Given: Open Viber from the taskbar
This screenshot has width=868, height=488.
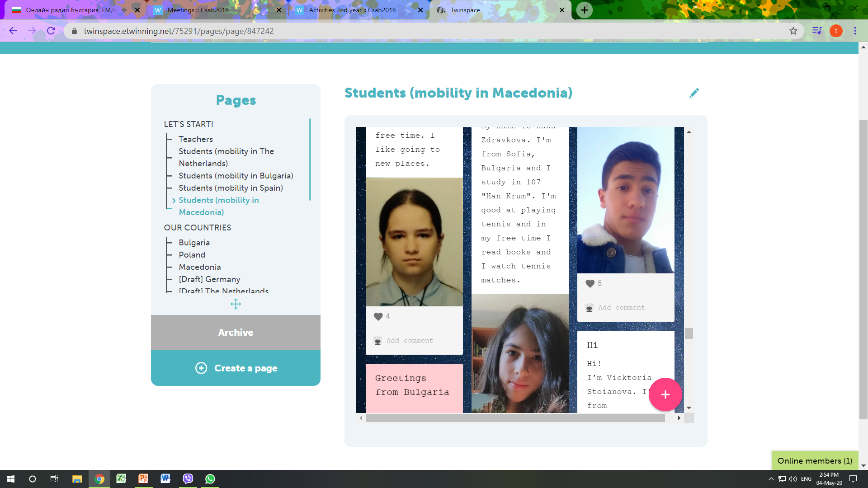Looking at the screenshot, I should 188,479.
